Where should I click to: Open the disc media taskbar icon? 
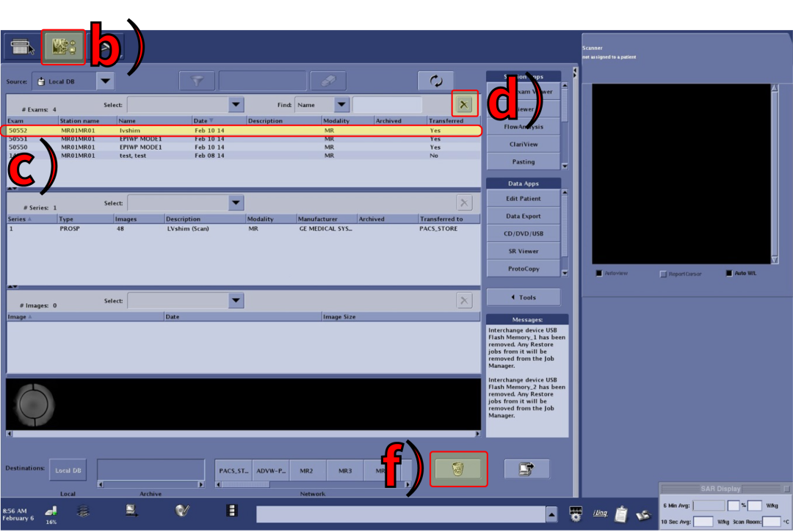(x=182, y=511)
